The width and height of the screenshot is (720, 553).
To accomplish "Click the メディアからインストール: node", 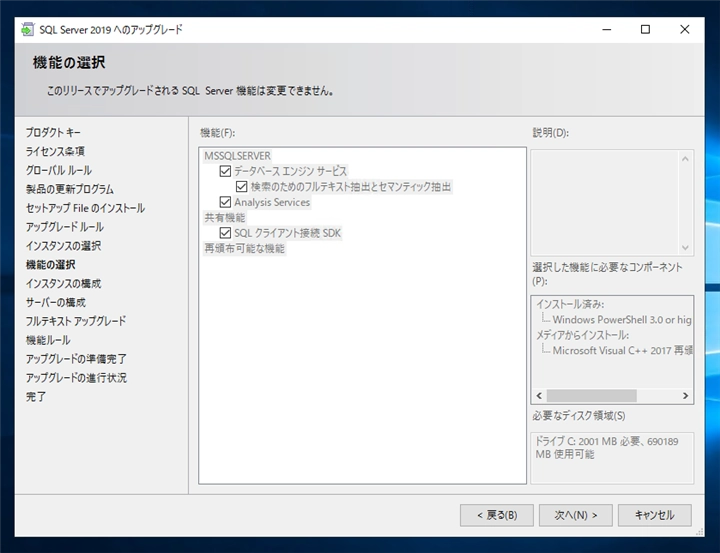I will 582,335.
